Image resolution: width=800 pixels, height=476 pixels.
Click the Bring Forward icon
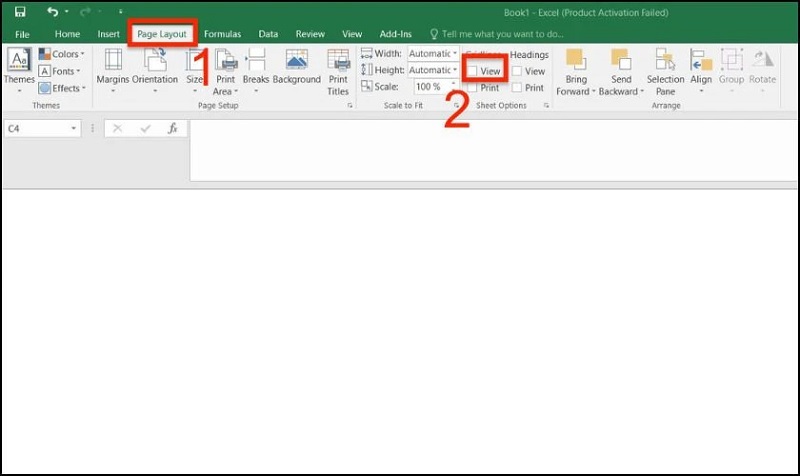pos(575,70)
